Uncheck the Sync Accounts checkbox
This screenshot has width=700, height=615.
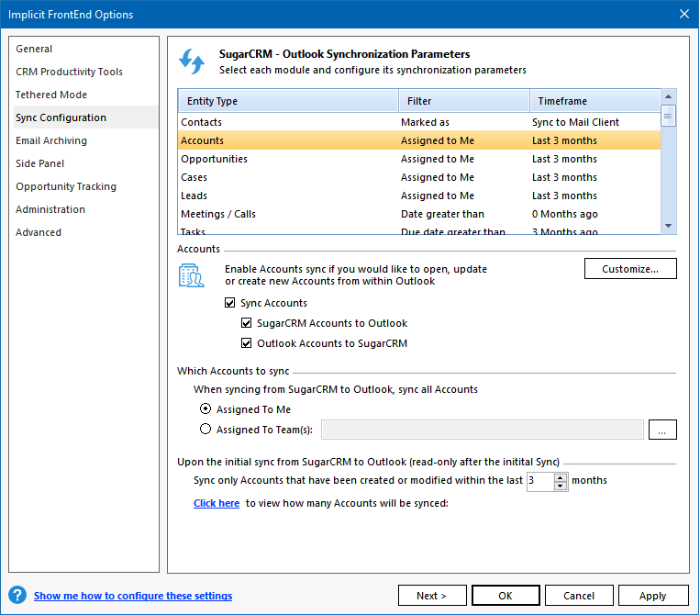(x=229, y=303)
